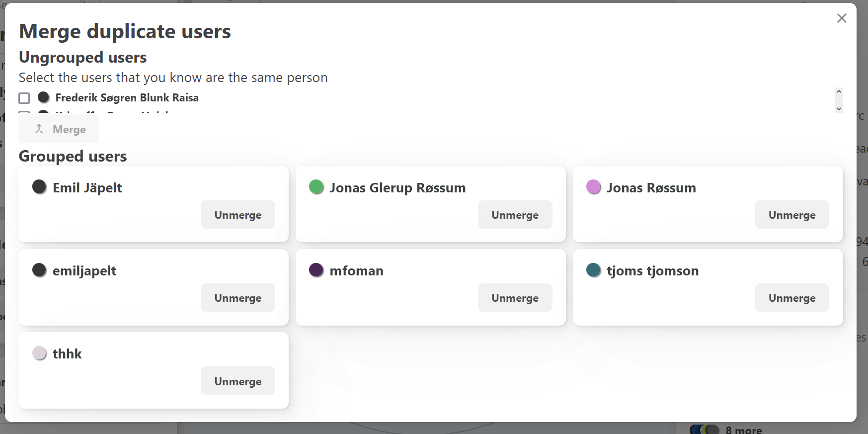Click Jonas Glerup Røssum's green avatar
This screenshot has width=868, height=434.
tap(316, 187)
